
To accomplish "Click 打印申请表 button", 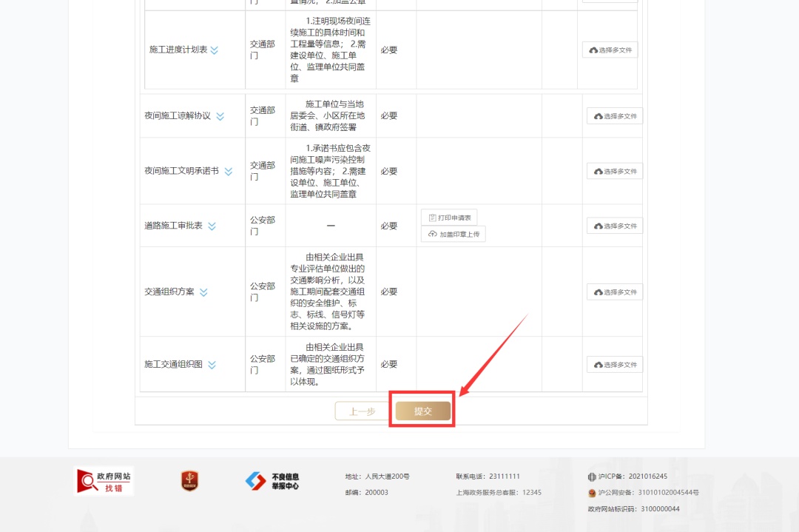I will (449, 218).
